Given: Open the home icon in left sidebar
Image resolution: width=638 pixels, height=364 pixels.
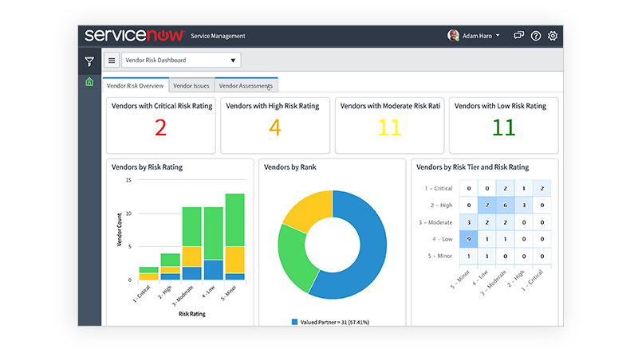Looking at the screenshot, I should point(89,81).
